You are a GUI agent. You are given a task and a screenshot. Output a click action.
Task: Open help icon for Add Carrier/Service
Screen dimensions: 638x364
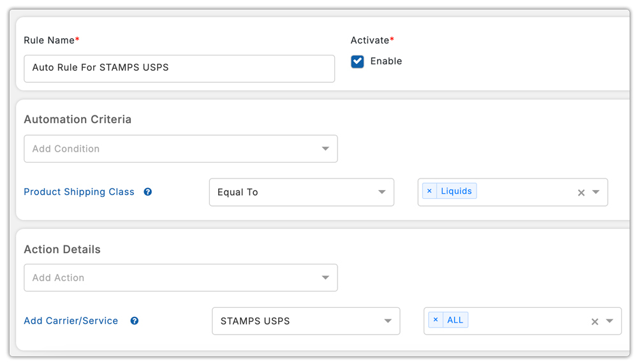[134, 321]
